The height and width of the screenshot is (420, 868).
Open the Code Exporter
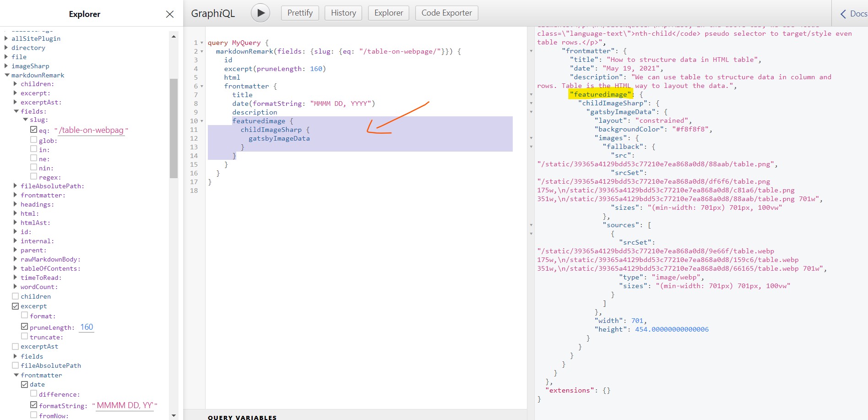(x=446, y=13)
